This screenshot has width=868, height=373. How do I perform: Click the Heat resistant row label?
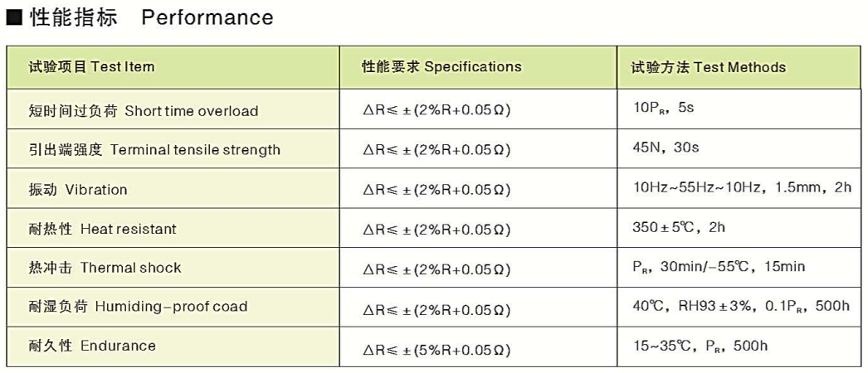[x=102, y=228]
